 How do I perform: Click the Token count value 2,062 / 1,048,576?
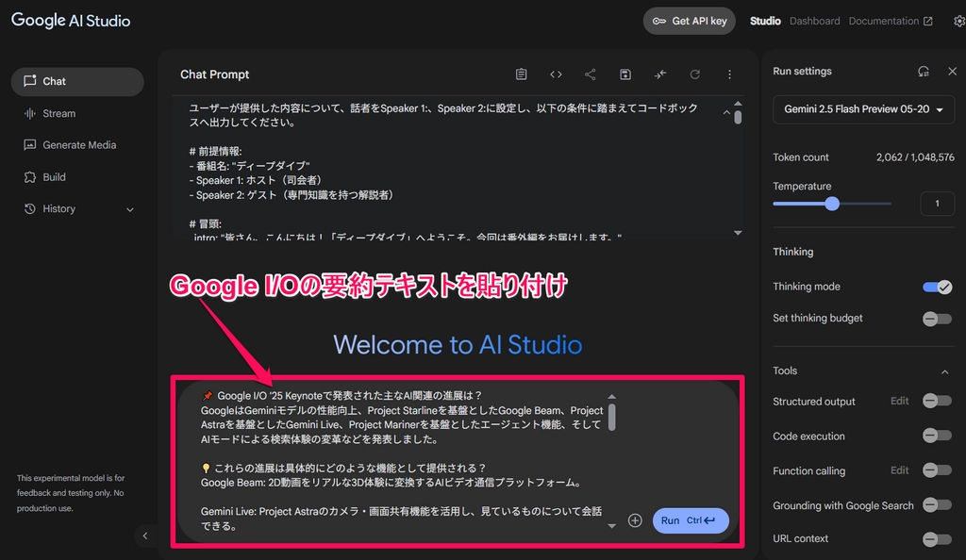915,157
